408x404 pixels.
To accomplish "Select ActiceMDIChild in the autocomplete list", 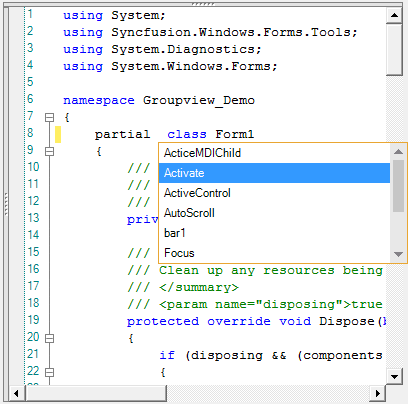I will (x=274, y=153).
